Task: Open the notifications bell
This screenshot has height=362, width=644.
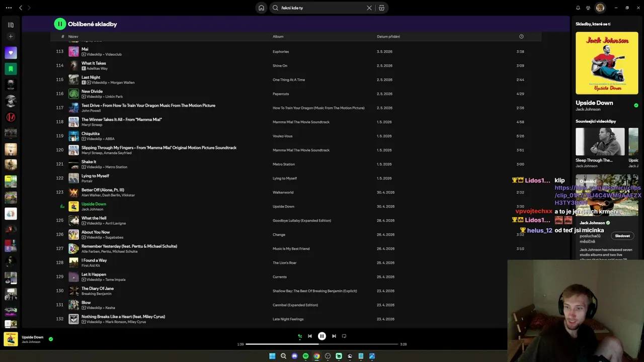Action: coord(578,8)
